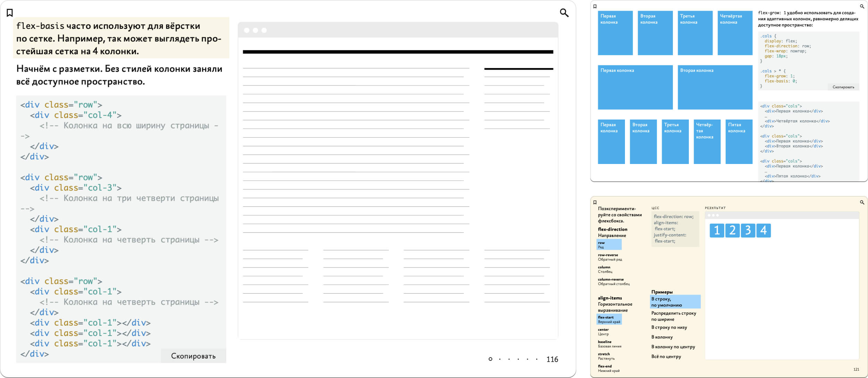Select center (Центр) alignment
868x378 pixels.
(603, 332)
